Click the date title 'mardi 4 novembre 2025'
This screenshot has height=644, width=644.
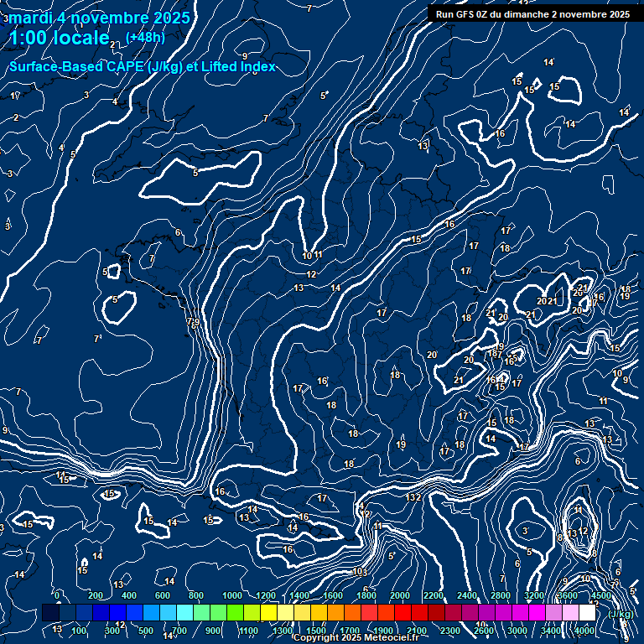point(99,18)
